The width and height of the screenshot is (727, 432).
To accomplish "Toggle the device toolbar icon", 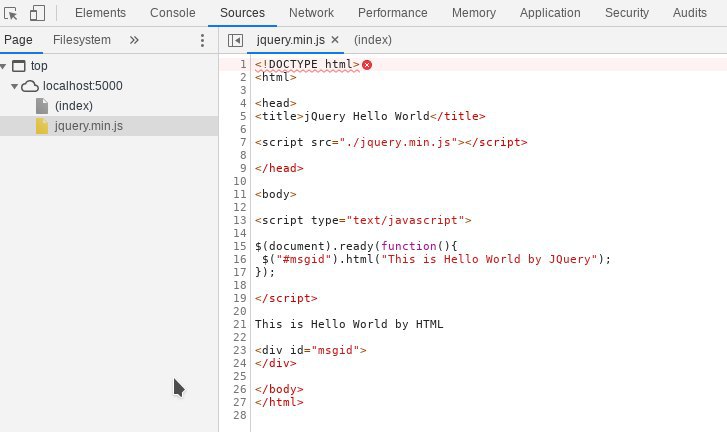I will (38, 13).
